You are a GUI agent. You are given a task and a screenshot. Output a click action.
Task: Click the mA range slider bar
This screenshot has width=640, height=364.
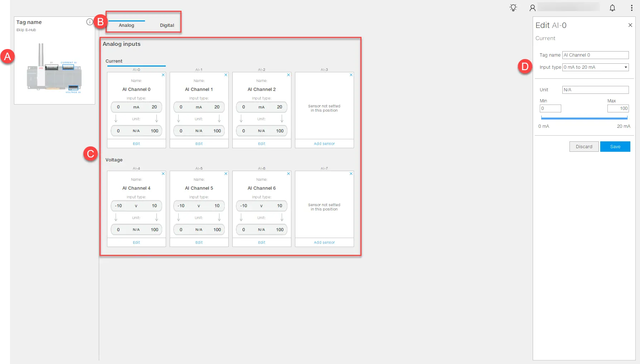coord(584,118)
